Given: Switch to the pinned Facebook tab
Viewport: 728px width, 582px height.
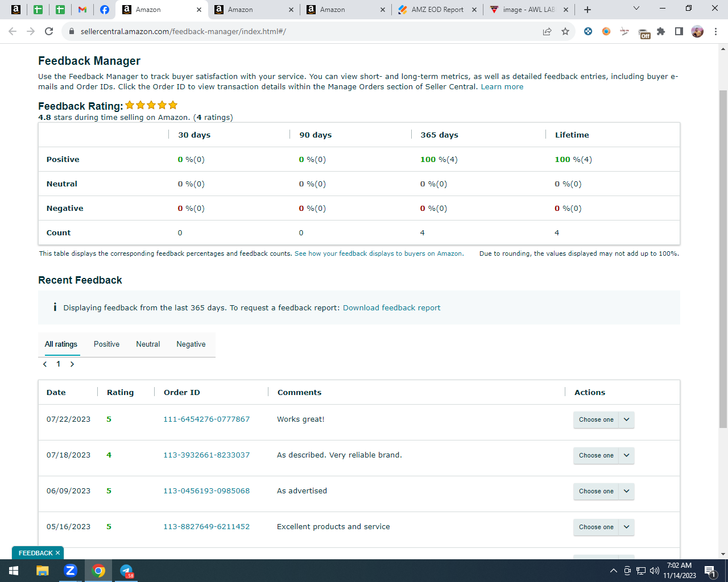Looking at the screenshot, I should (105, 10).
